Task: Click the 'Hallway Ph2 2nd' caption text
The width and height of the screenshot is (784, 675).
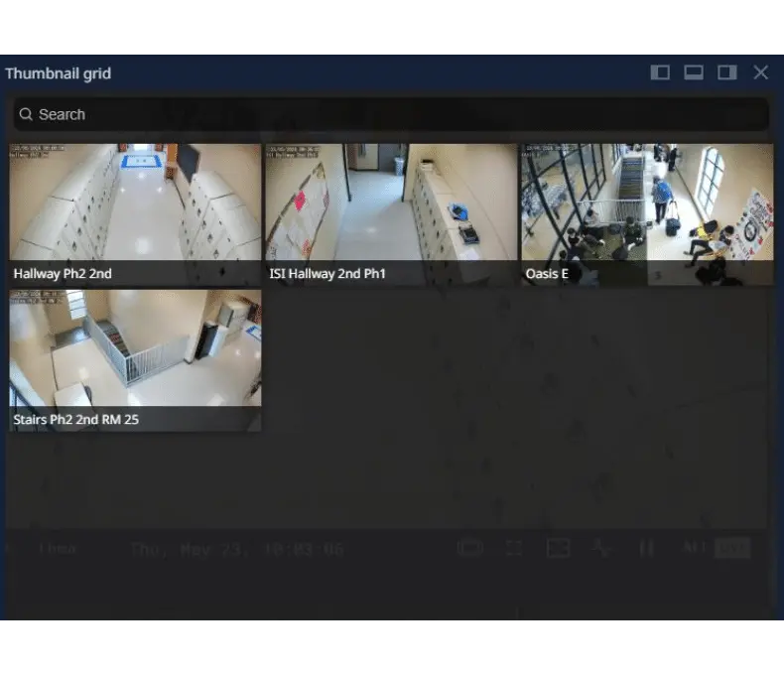Action: [x=63, y=274]
